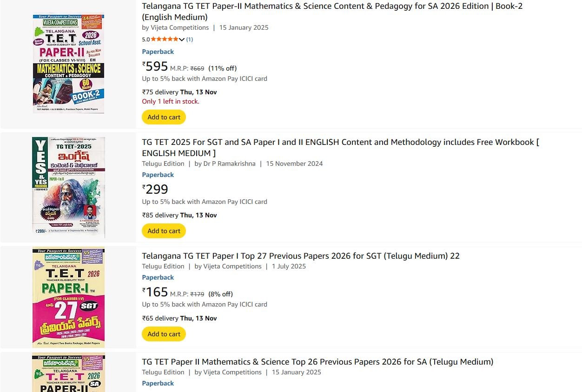582x392 pixels.
Task: Add TG TET 2025 English book to cart
Action: pyautogui.click(x=164, y=231)
